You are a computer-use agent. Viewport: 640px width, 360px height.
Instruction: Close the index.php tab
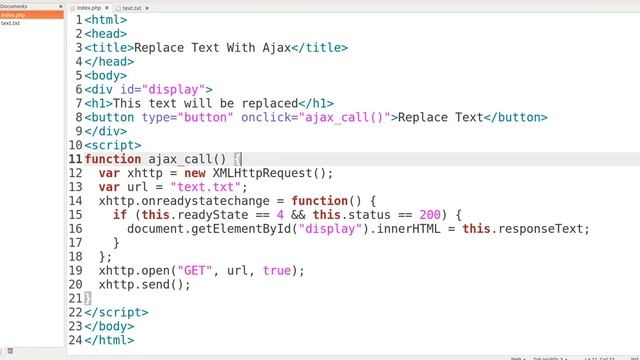pyautogui.click(x=107, y=8)
